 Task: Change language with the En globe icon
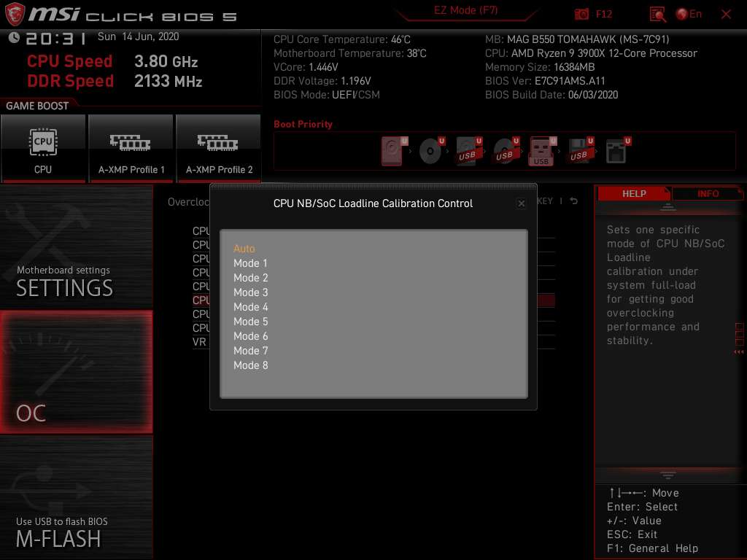[689, 15]
